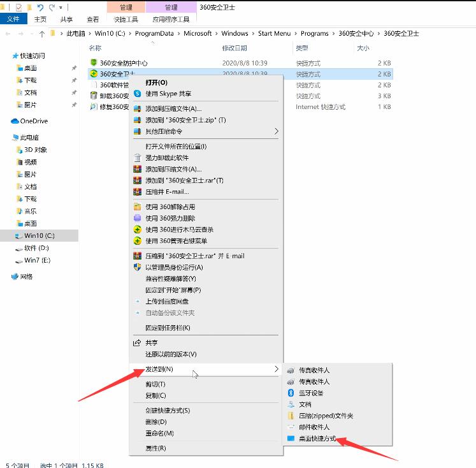Click the 360安全卫士 file icon
Screen dimensions: 476x468
(94, 73)
